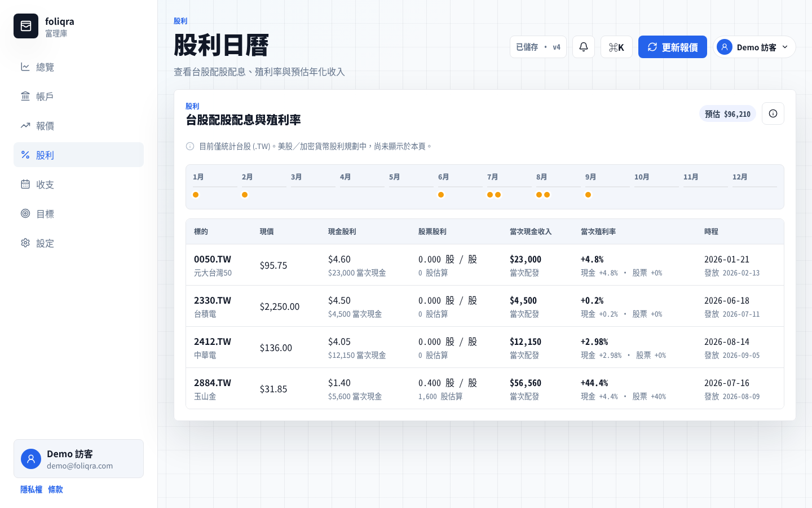Click 現價 column header
This screenshot has width=812, height=508.
tap(267, 231)
